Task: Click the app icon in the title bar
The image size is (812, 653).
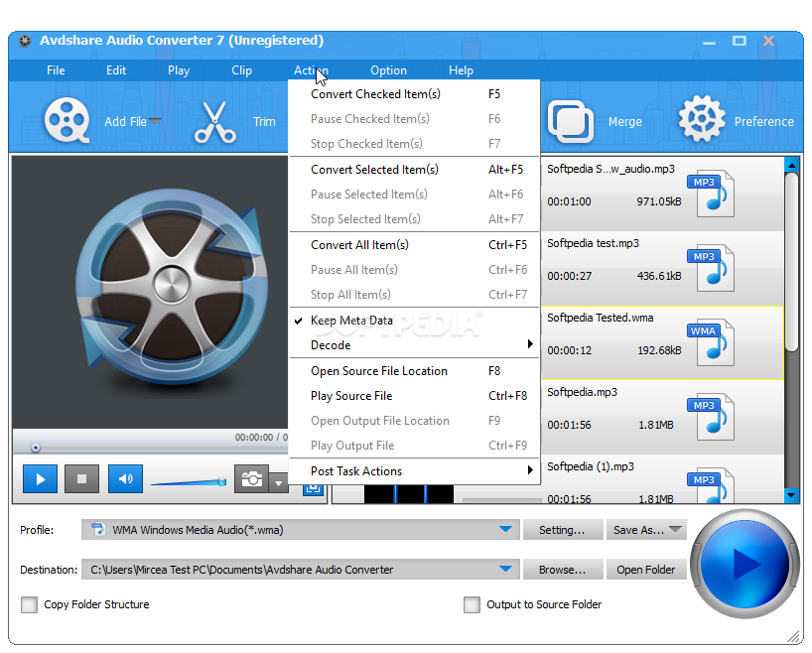Action: [25, 41]
